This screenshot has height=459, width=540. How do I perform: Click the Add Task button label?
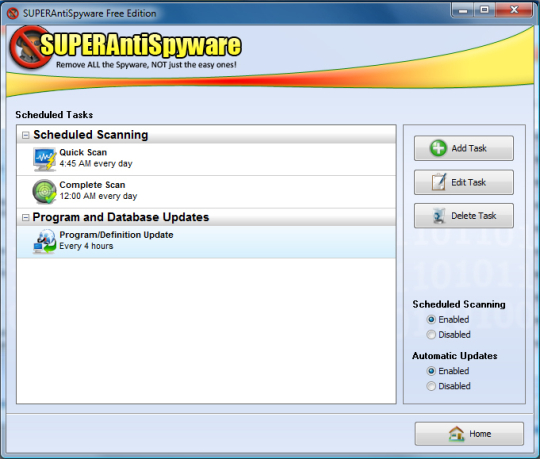pyautogui.click(x=469, y=148)
